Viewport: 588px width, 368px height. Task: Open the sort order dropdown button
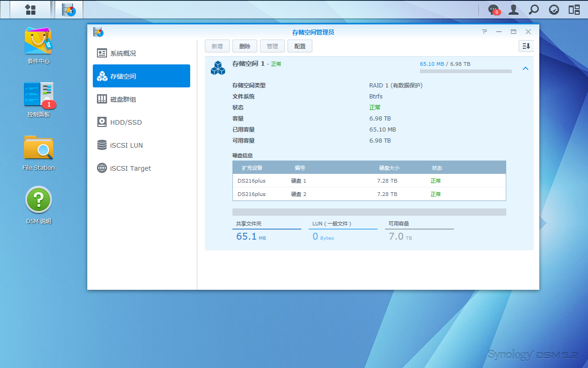[526, 46]
